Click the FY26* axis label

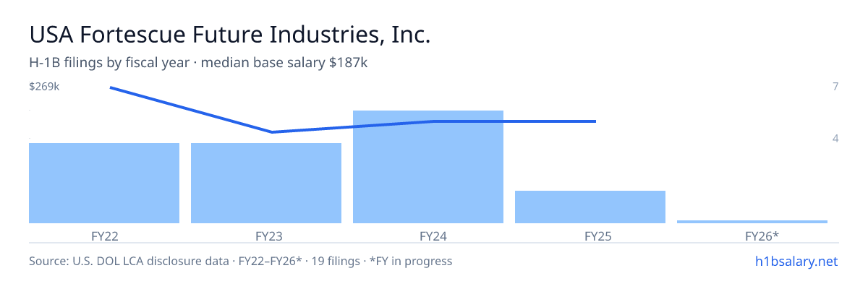tap(752, 236)
